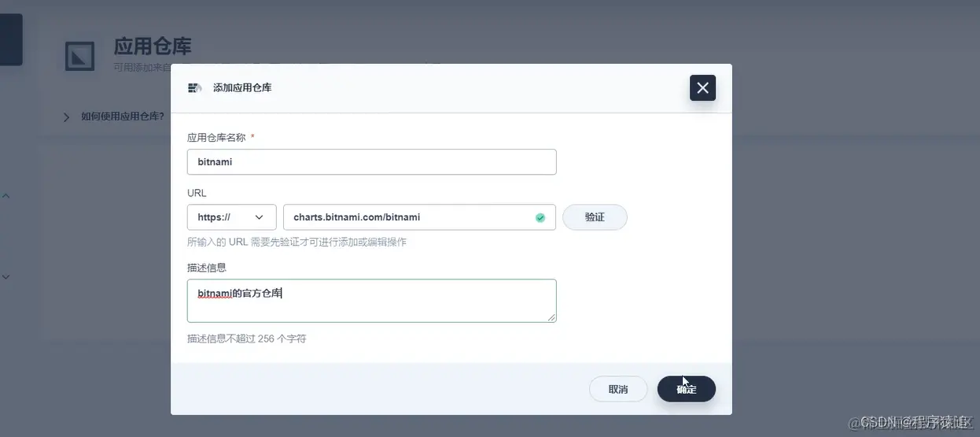Viewport: 980px width, 437px height.
Task: Open the https:// protocol dropdown
Action: coord(232,217)
